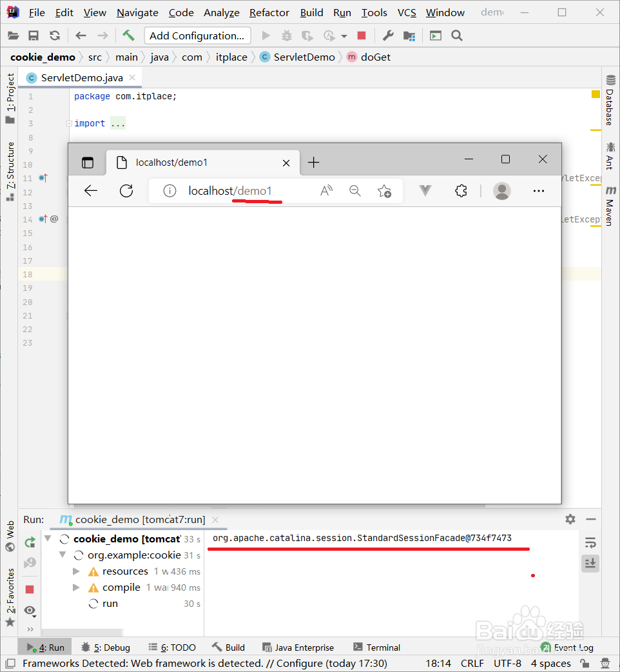Open the Maven tool window
This screenshot has height=672, width=620.
pyautogui.click(x=610, y=206)
